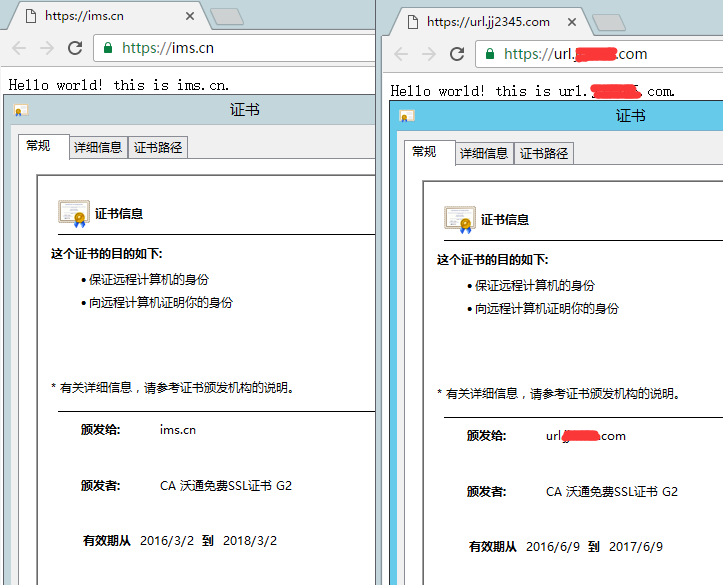Viewport: 723px width, 585px height.
Task: Reload the ims.cn page
Action: [x=75, y=48]
